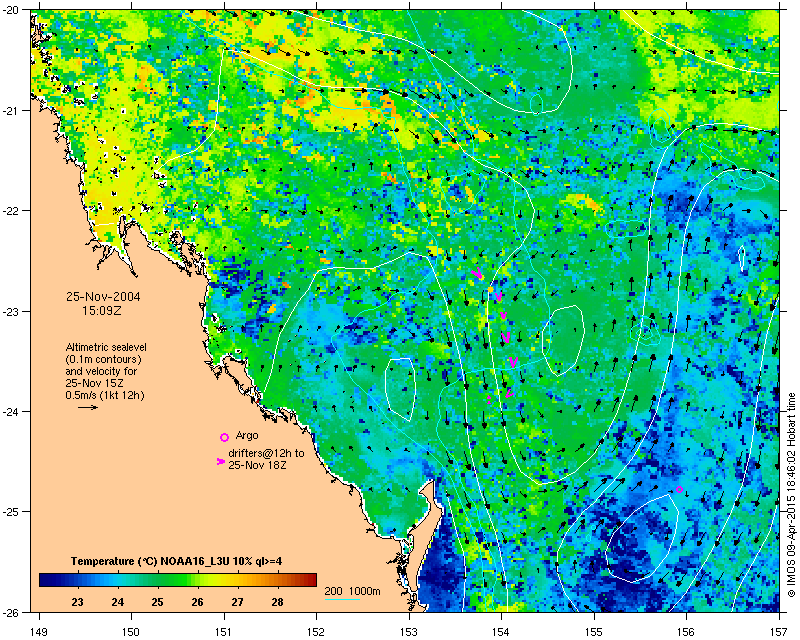The width and height of the screenshot is (800, 640).
Task: Click longitude axis label 154
Action: (502, 632)
